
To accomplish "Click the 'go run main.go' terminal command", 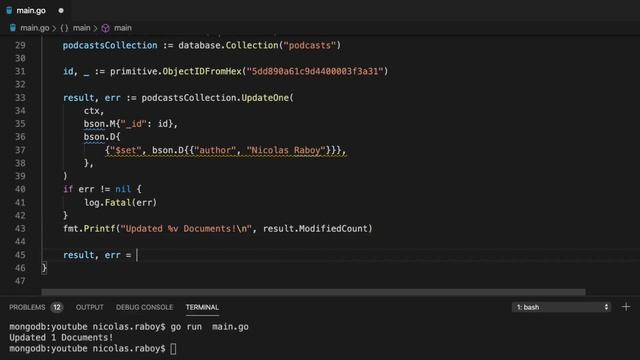I will [209, 327].
